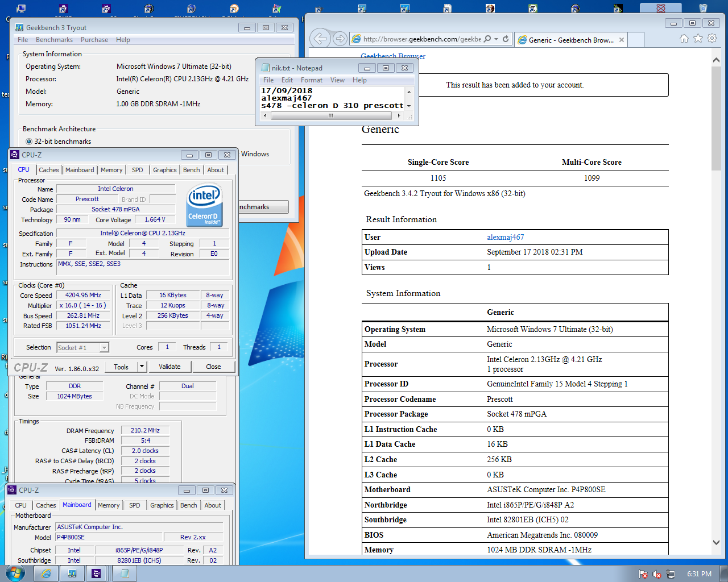The image size is (728, 582).
Task: Open Notepad View menu
Action: point(337,80)
